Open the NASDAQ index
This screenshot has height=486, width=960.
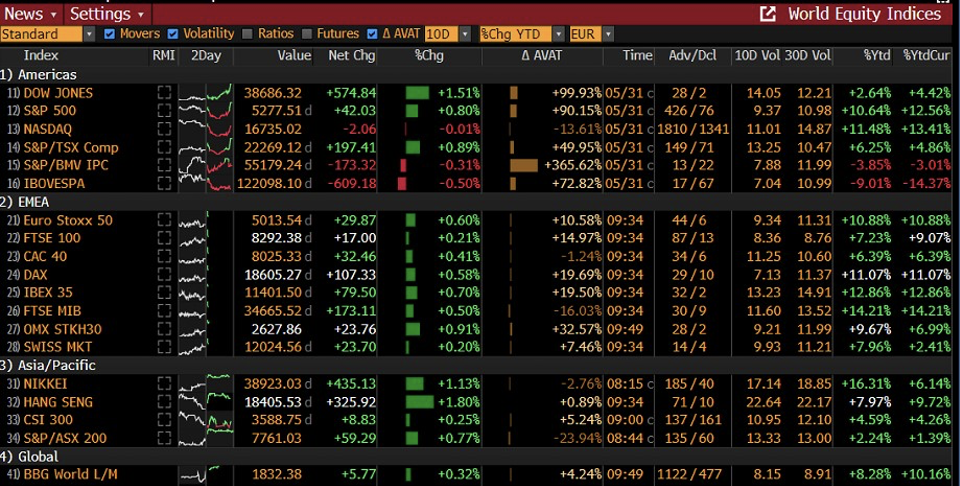47,129
